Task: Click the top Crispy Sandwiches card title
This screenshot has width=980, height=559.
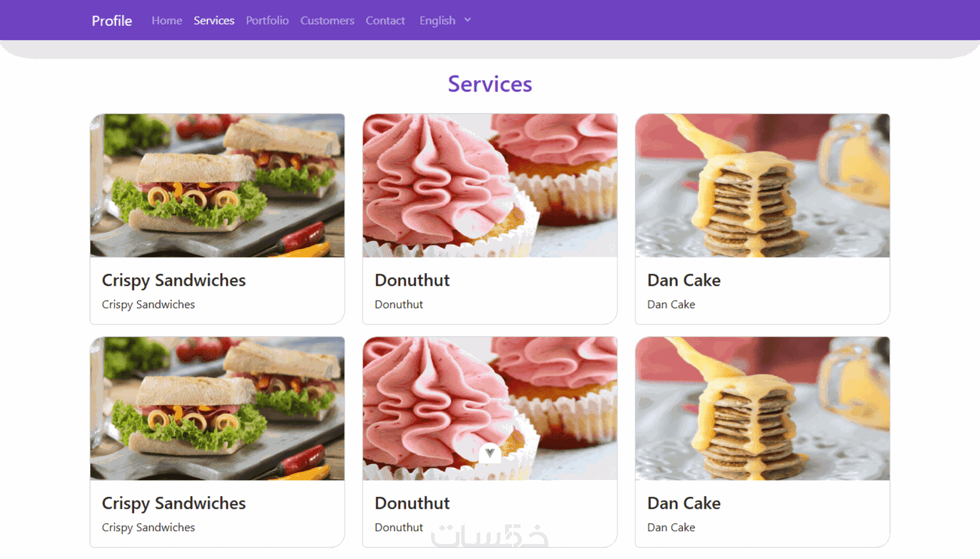Action: pyautogui.click(x=174, y=280)
